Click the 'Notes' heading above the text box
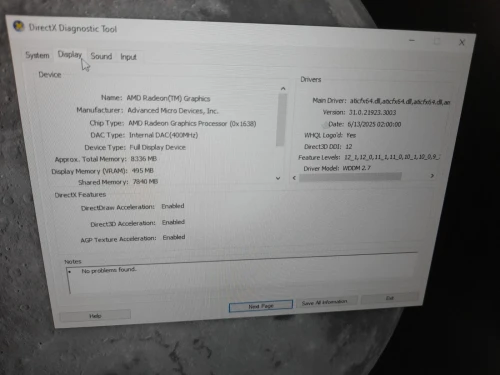Screen dimensions: 500x375 pyautogui.click(x=73, y=262)
